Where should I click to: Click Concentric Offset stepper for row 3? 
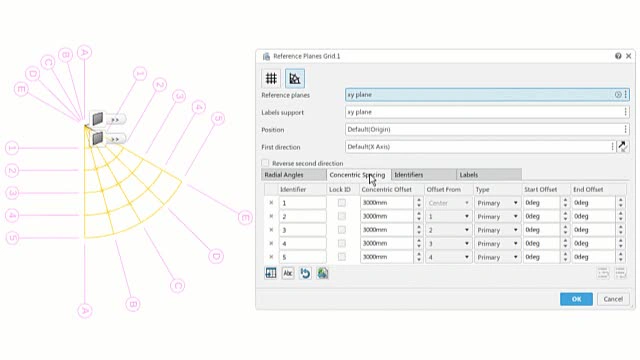click(x=419, y=230)
